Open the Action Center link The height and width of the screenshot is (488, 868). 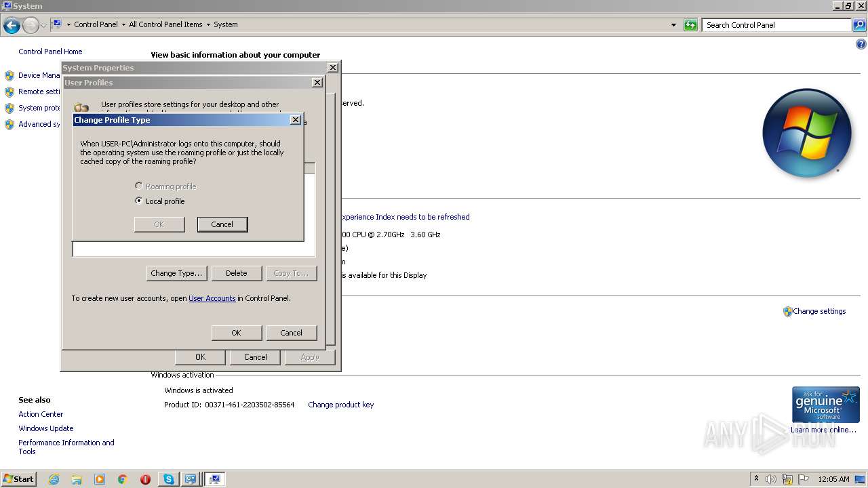tap(41, 414)
